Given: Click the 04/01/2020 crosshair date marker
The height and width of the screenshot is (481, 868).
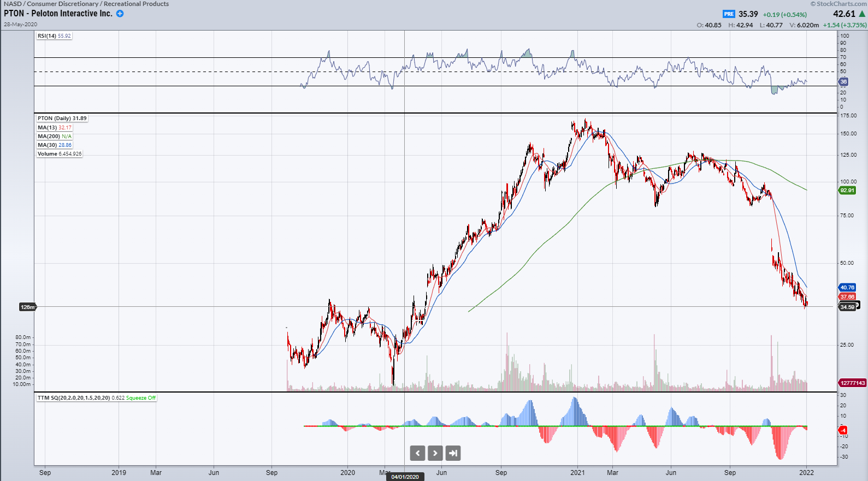Looking at the screenshot, I should click(405, 477).
